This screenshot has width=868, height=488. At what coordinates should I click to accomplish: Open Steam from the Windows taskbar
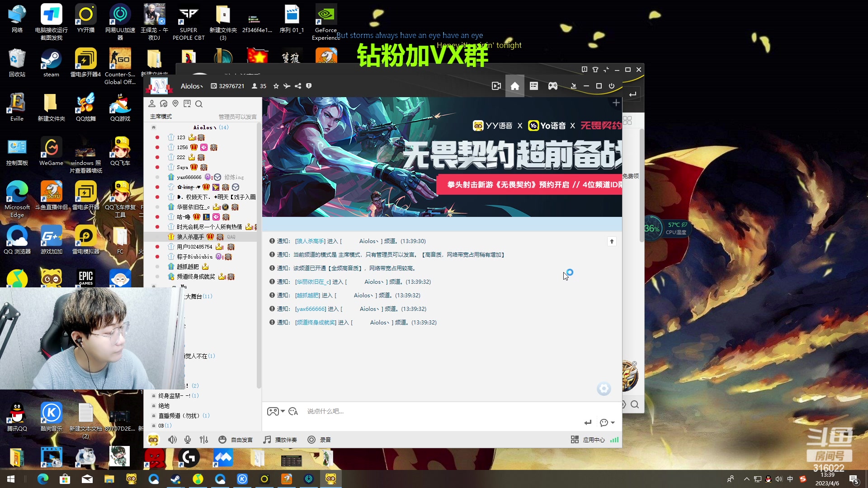175,479
